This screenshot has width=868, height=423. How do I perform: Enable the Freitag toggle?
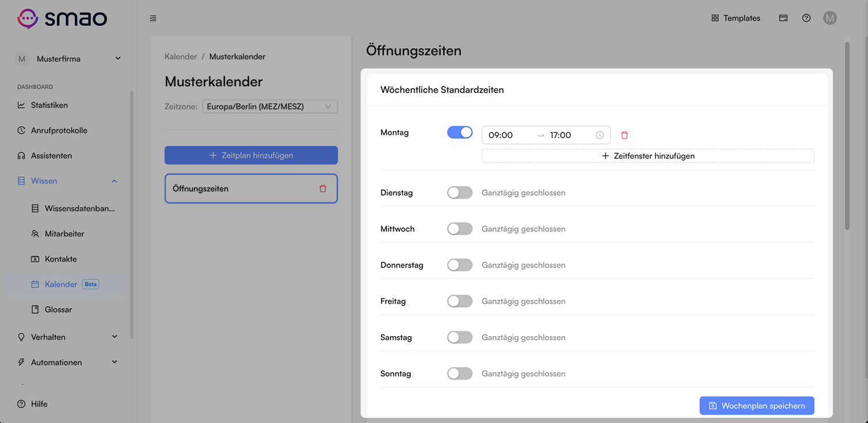[x=460, y=302]
